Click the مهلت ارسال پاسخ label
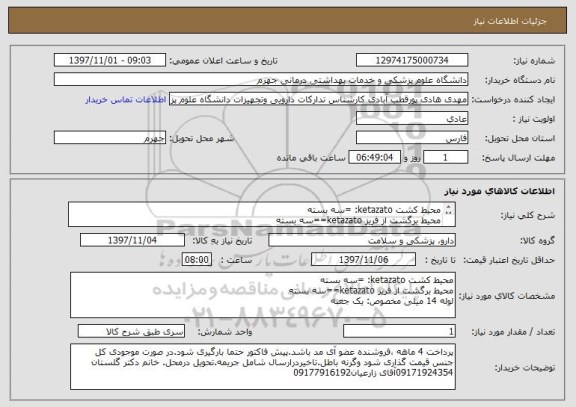 pos(518,158)
